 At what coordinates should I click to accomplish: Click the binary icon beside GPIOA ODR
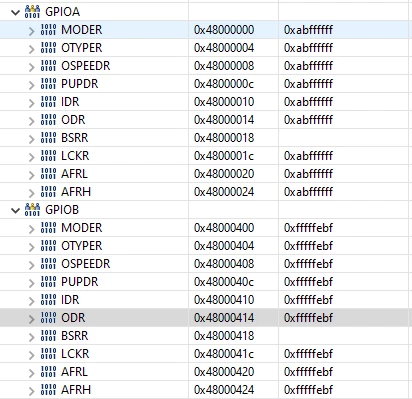pyautogui.click(x=48, y=120)
